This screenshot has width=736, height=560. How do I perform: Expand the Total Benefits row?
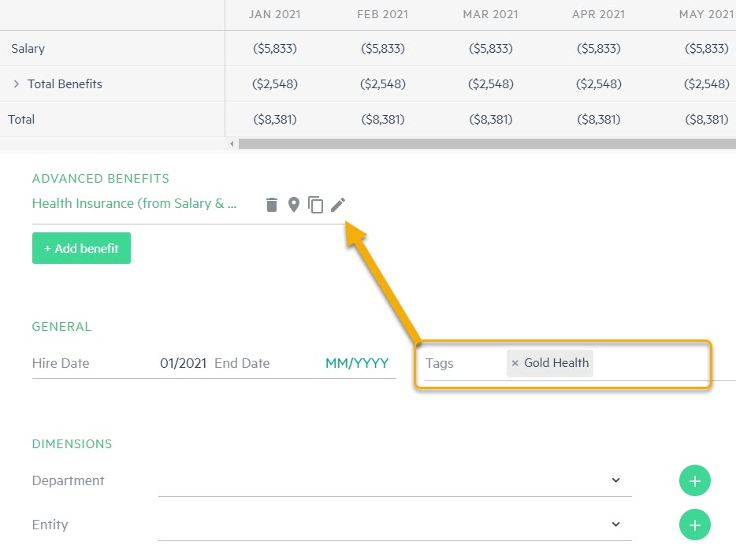17,83
